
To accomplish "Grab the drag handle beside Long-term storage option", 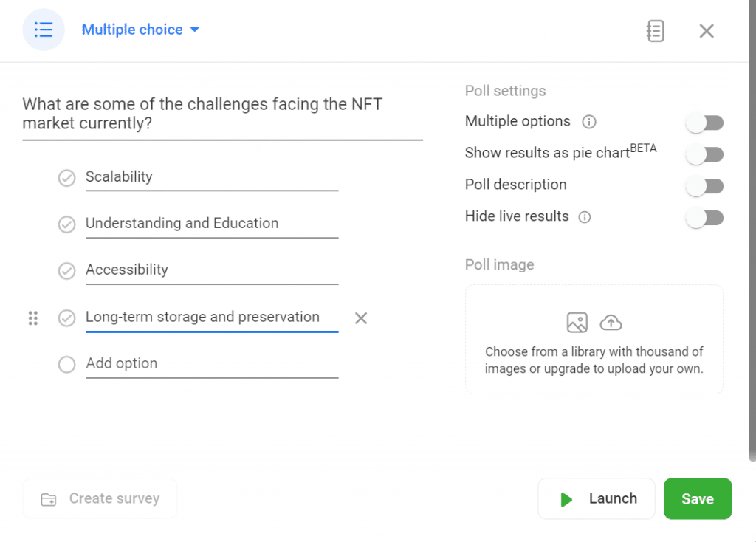I will point(32,318).
